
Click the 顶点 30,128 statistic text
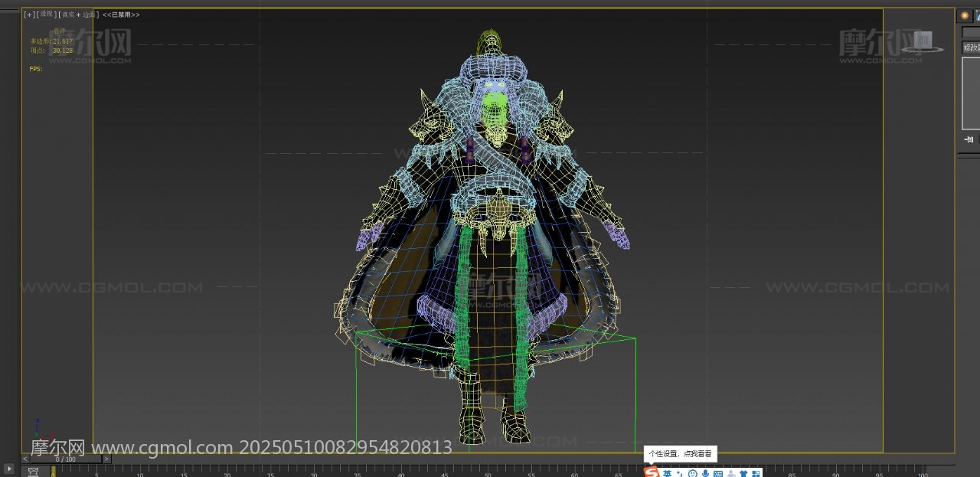[51, 51]
